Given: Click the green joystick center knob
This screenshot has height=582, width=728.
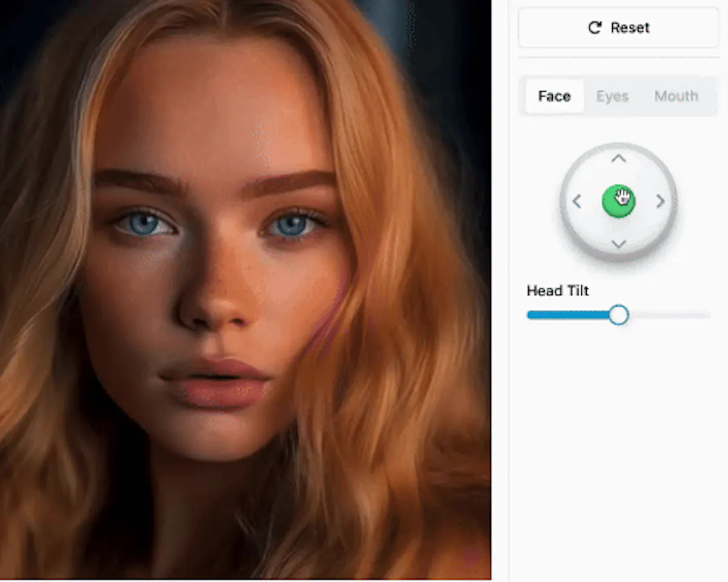Looking at the screenshot, I should pyautogui.click(x=618, y=201).
